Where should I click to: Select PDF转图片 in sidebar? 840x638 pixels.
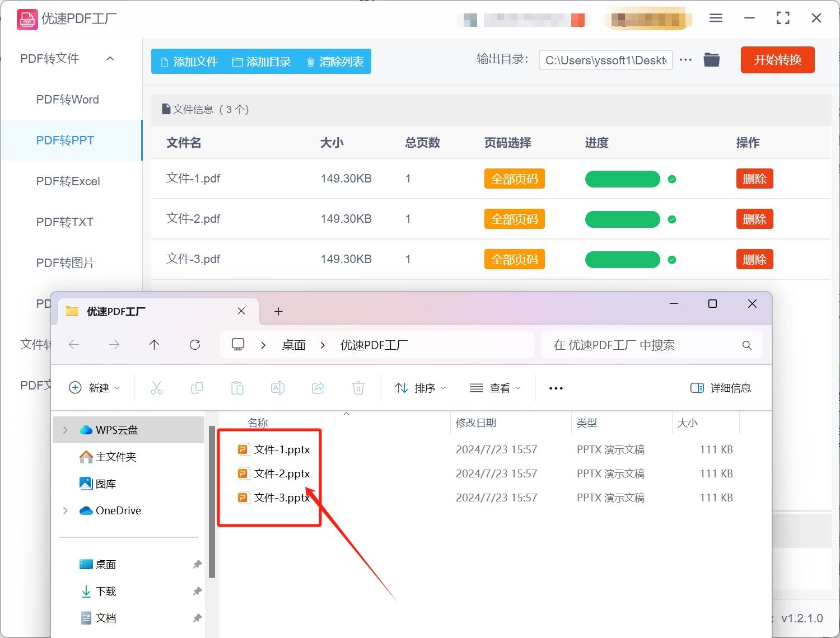pos(66,263)
